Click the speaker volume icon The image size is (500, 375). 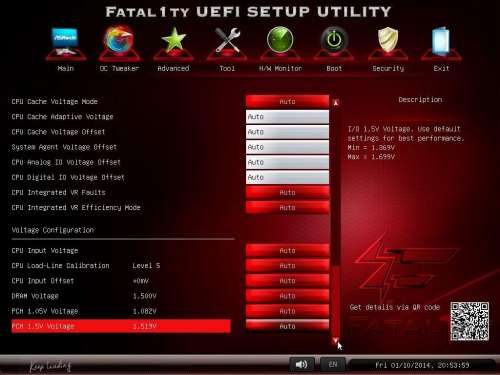click(x=302, y=364)
